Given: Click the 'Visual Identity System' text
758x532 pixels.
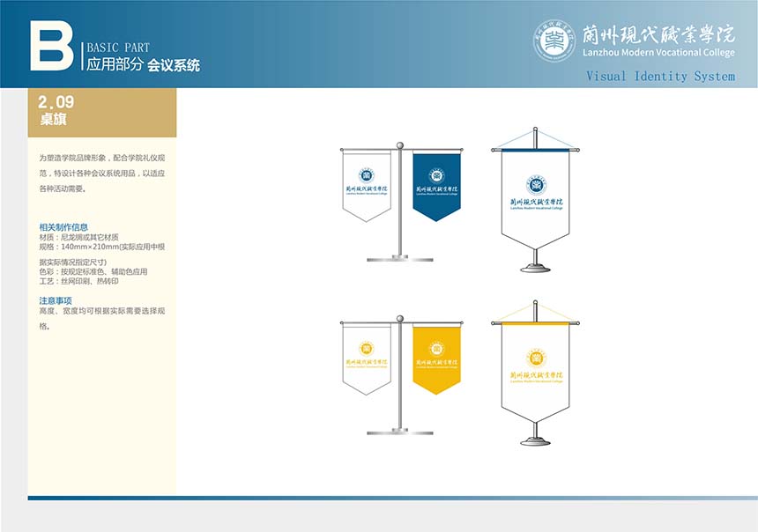Looking at the screenshot, I should 660,77.
